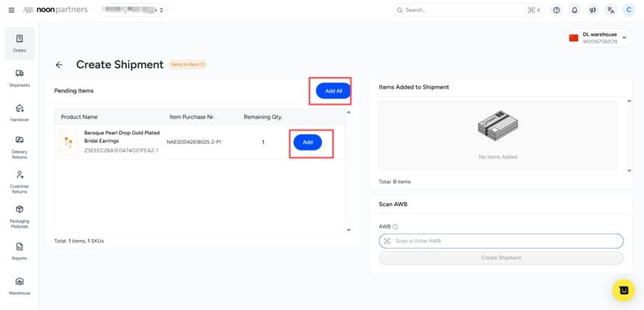Click Total: 0 items text
Viewport: 644px width, 310px height.
click(394, 182)
